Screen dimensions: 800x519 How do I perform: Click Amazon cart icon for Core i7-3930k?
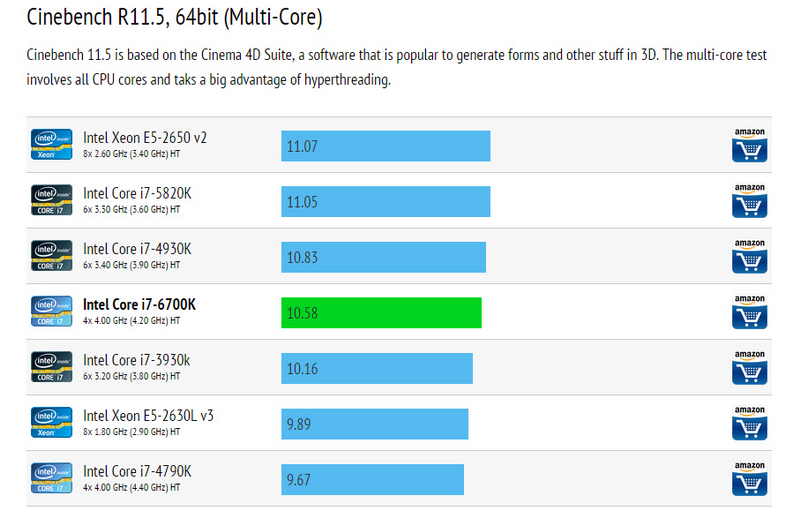coord(749,367)
